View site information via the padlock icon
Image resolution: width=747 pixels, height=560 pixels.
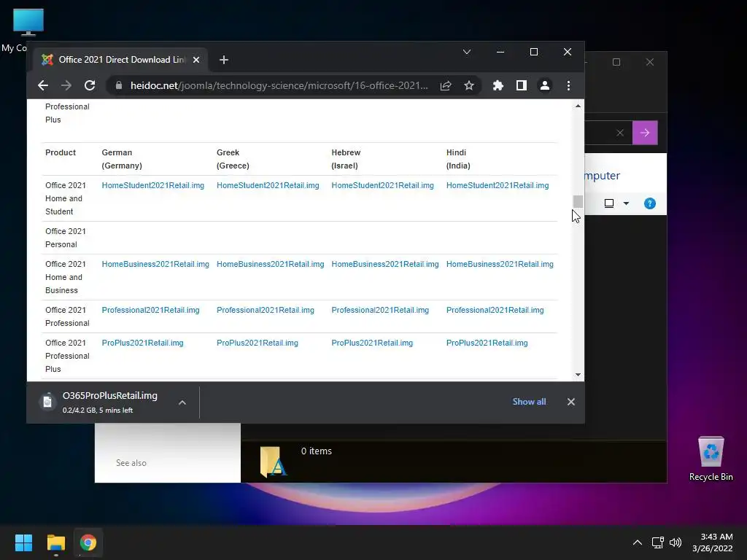point(119,86)
